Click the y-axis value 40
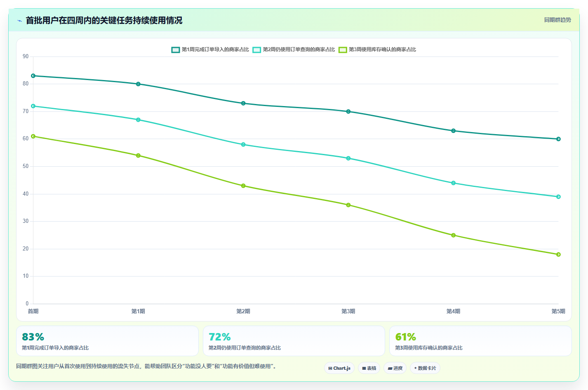The height and width of the screenshot is (390, 588). point(26,194)
